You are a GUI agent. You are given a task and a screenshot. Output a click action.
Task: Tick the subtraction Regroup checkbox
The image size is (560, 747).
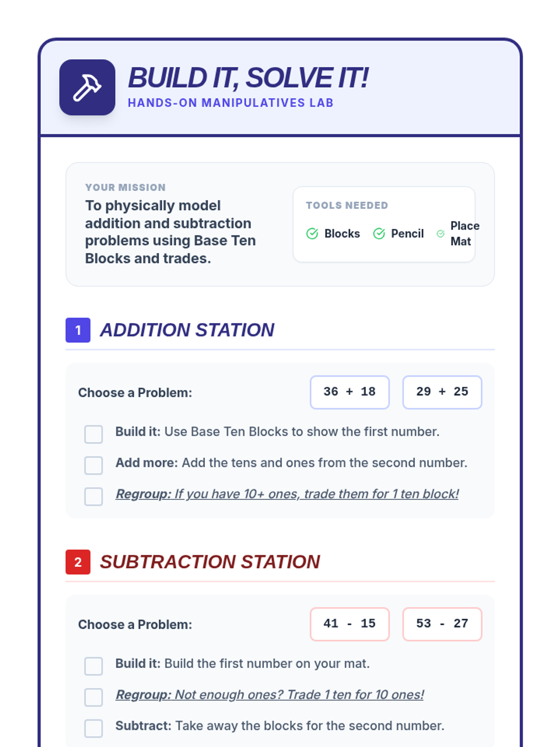point(94,697)
